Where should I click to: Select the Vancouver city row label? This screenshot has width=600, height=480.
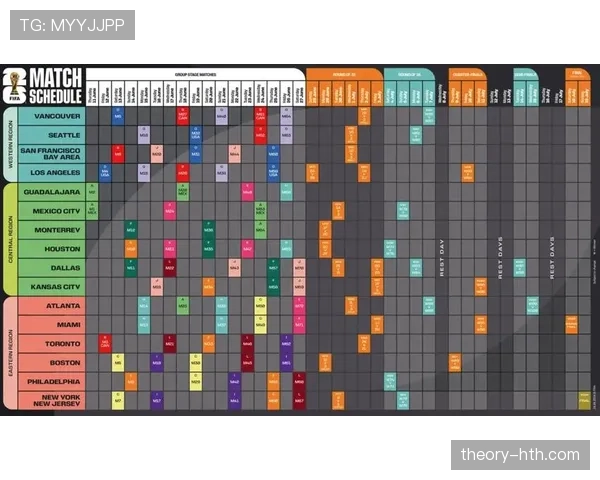(x=52, y=116)
